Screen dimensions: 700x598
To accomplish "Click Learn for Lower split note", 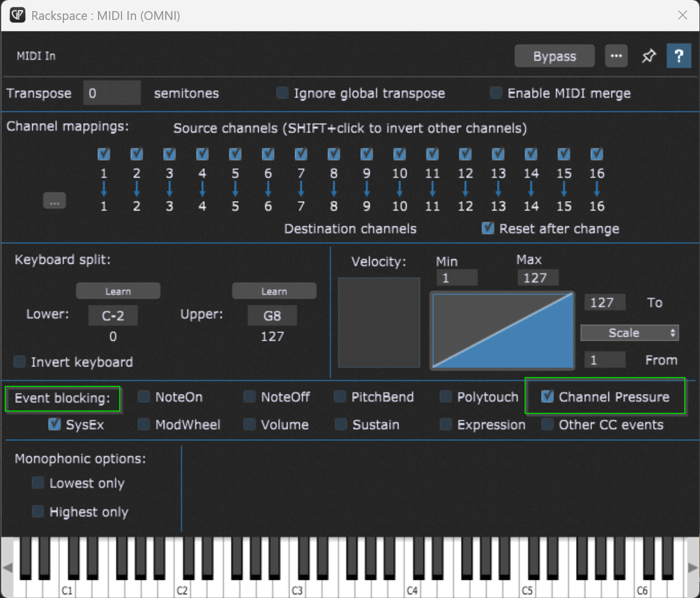I will pos(118,291).
